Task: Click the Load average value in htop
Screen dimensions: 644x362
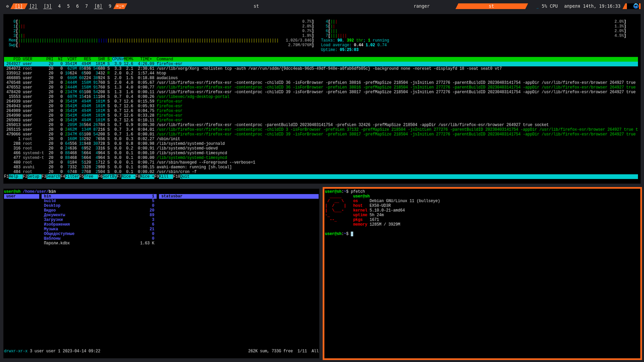Action: [370, 45]
